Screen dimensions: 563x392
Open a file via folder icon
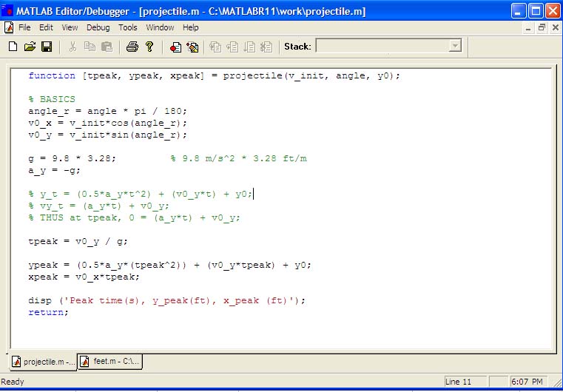click(x=30, y=47)
